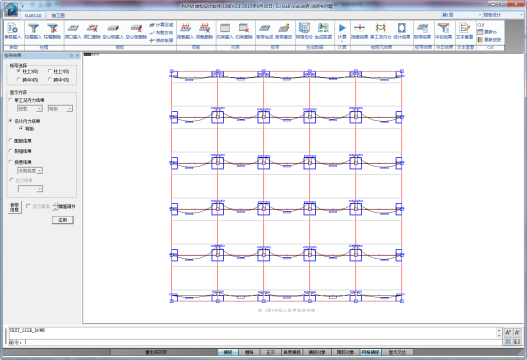
Task: Open 网格划分 mesh generation tool
Action: click(304, 31)
